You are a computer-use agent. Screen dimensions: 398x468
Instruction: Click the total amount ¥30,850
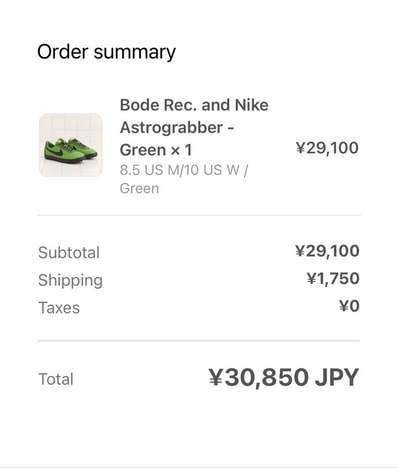(x=259, y=377)
